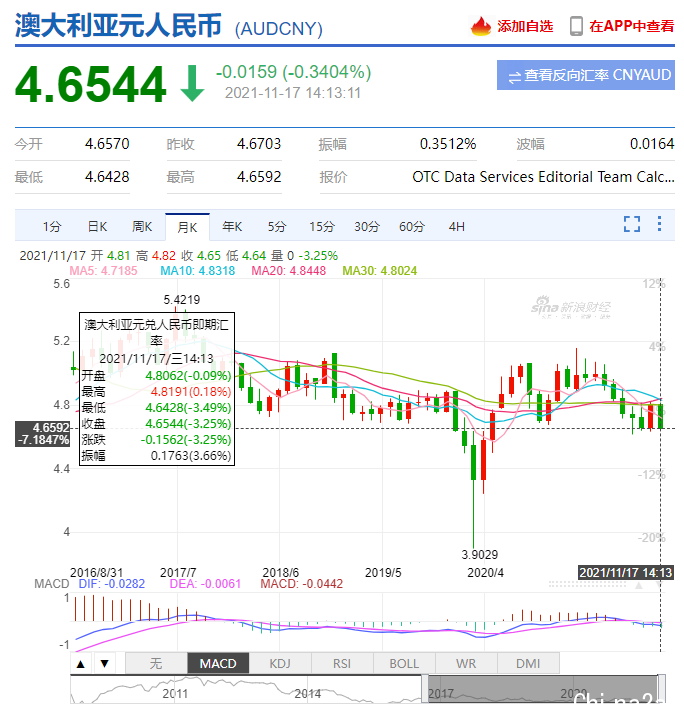The width and height of the screenshot is (684, 715).
Task: Click the timestamp 2021-11-17 14:13:11
Action: point(293,93)
